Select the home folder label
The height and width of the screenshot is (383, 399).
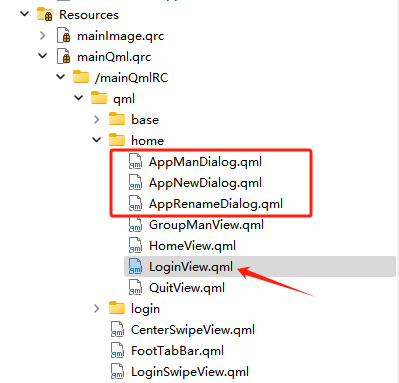point(147,141)
